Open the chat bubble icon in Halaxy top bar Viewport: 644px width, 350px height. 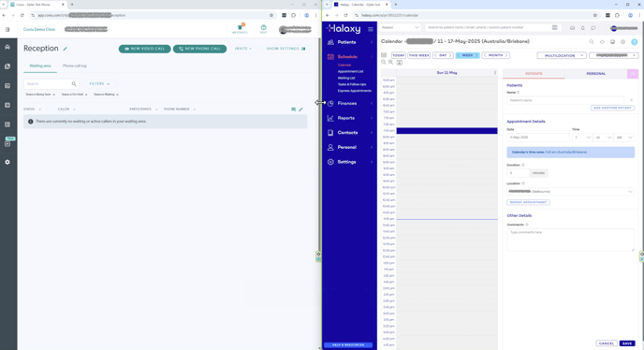[x=593, y=28]
